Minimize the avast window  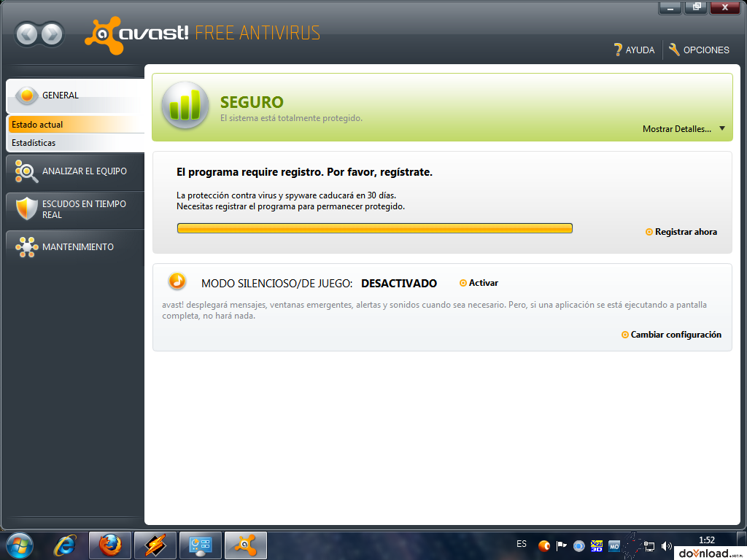(x=670, y=7)
